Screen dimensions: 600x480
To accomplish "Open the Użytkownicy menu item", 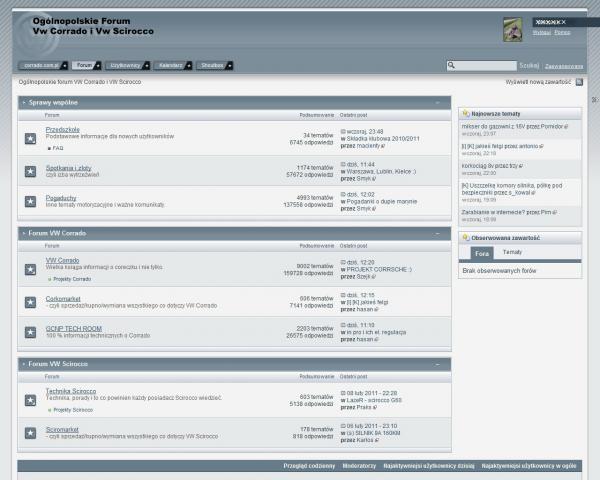I will pyautogui.click(x=125, y=65).
